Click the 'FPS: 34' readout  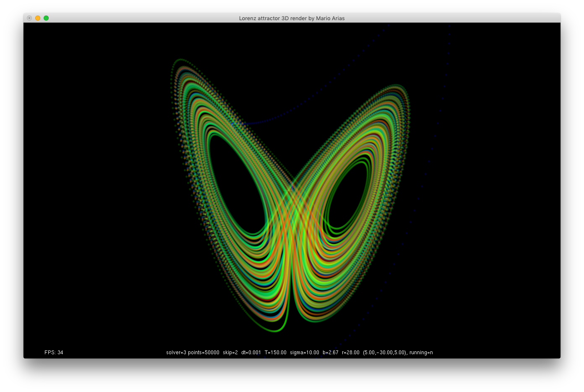(x=54, y=353)
